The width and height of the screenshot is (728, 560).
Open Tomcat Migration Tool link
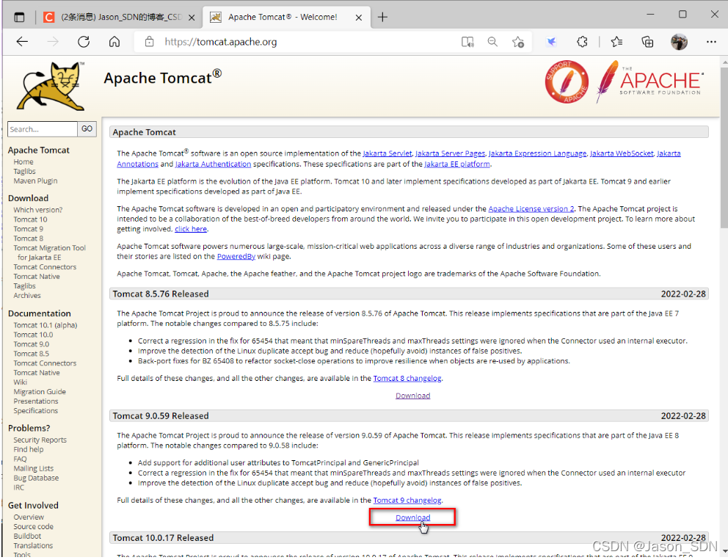49,252
